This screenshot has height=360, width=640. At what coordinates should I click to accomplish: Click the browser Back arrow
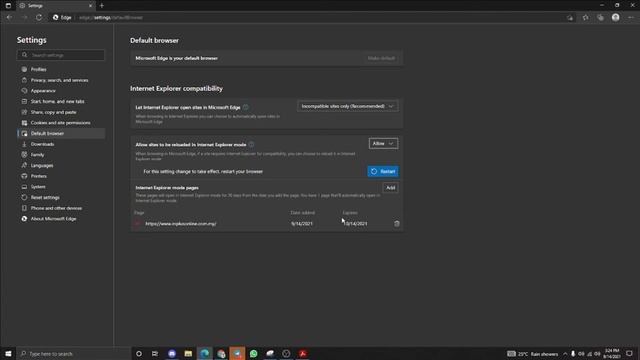[9, 18]
